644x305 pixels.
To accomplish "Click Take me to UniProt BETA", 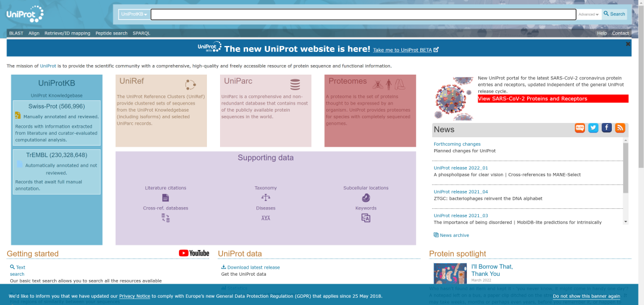I will point(406,50).
